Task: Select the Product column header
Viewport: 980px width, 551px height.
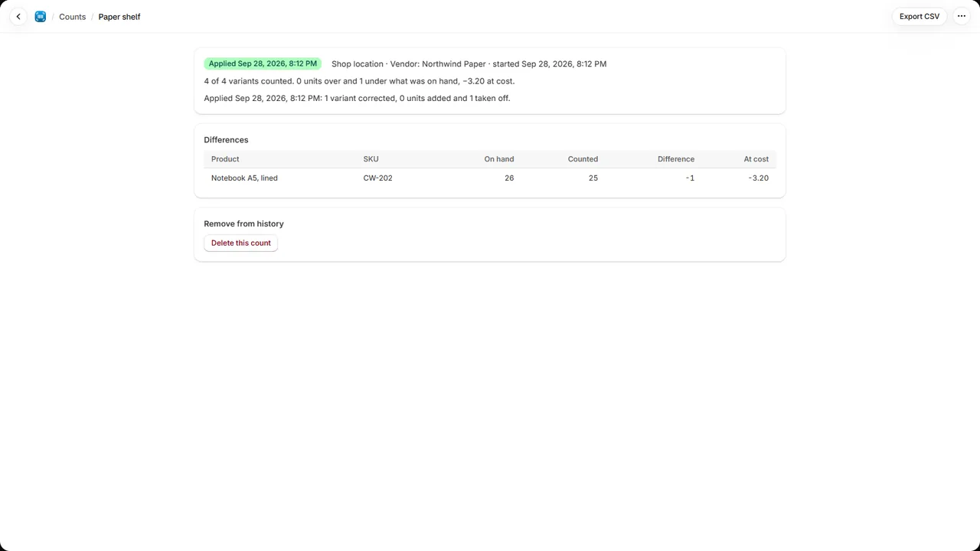Action: coord(225,159)
